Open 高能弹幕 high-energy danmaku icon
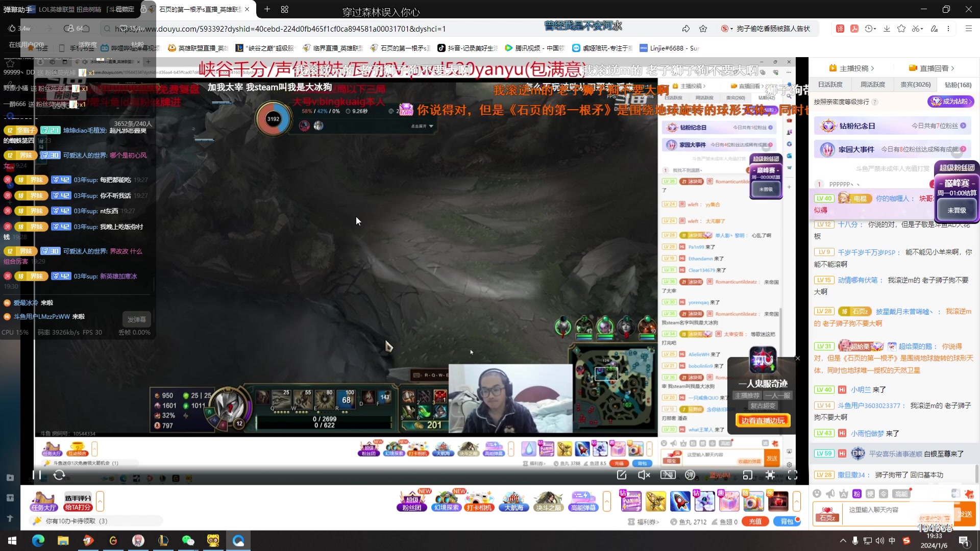This screenshot has width=980, height=551. tap(583, 501)
